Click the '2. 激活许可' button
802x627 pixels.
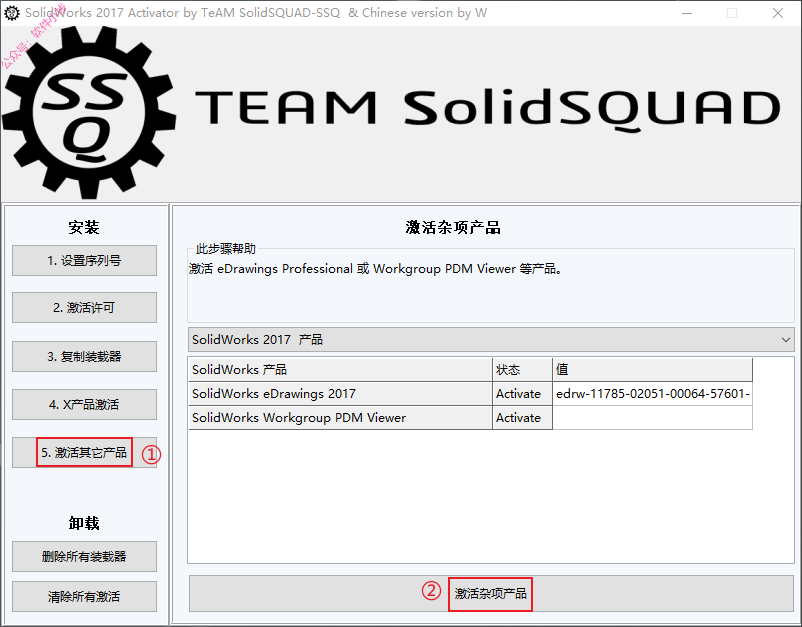(84, 307)
